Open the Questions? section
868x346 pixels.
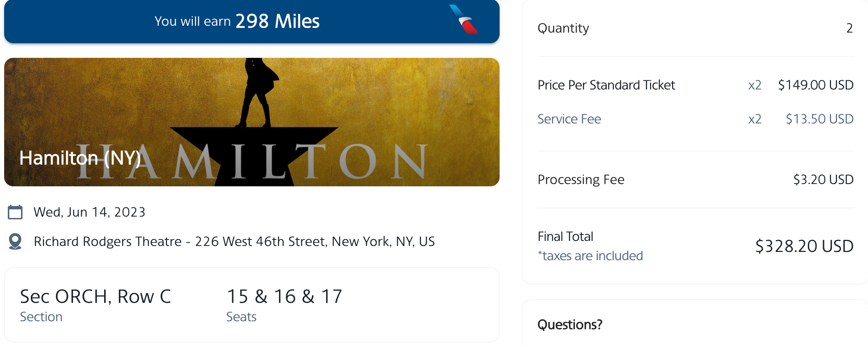[570, 325]
